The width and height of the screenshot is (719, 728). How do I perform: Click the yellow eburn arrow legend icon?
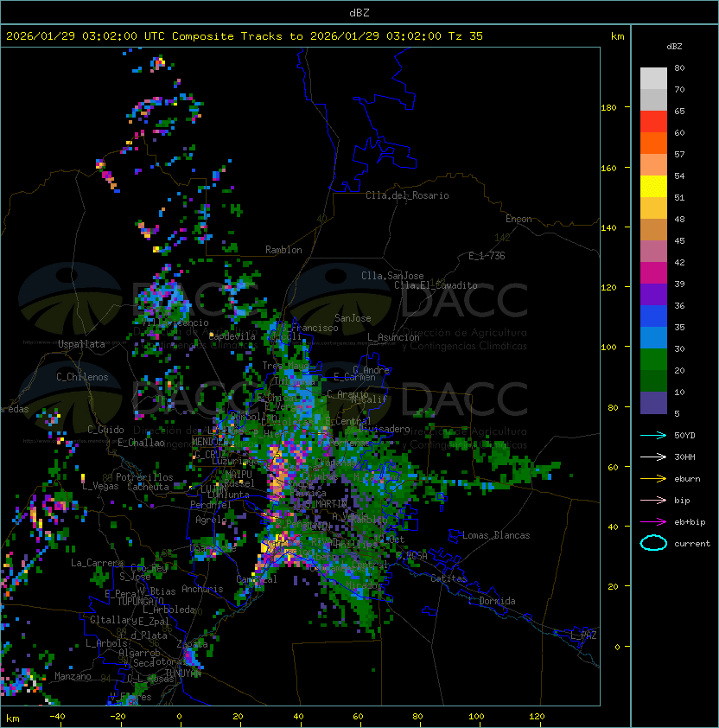[x=653, y=479]
